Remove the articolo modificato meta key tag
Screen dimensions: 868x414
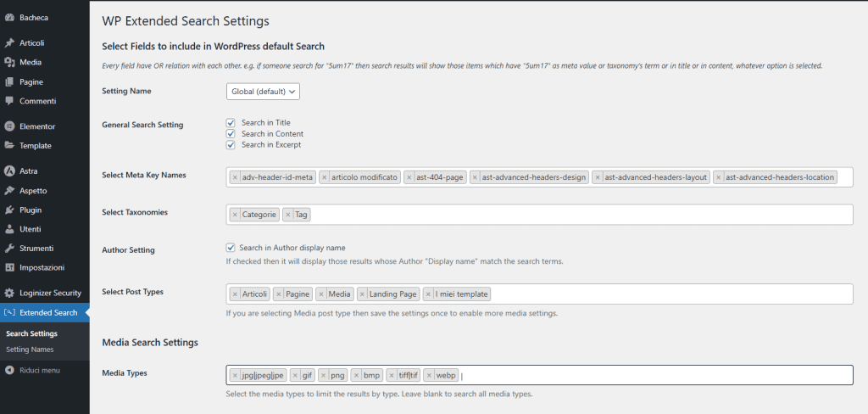tap(325, 177)
